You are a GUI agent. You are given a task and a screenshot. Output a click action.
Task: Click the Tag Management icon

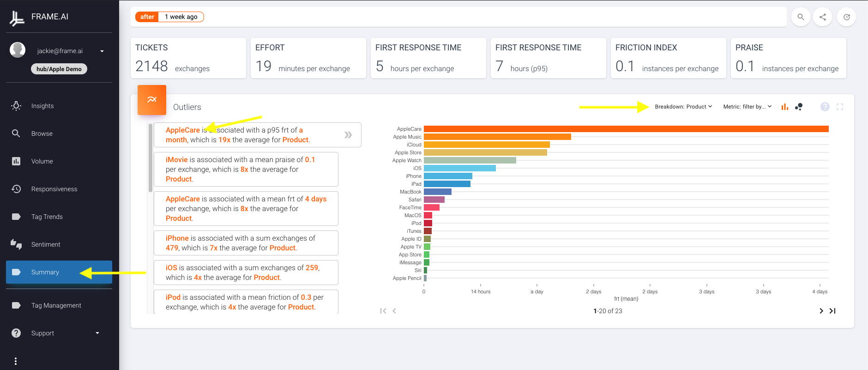[16, 305]
